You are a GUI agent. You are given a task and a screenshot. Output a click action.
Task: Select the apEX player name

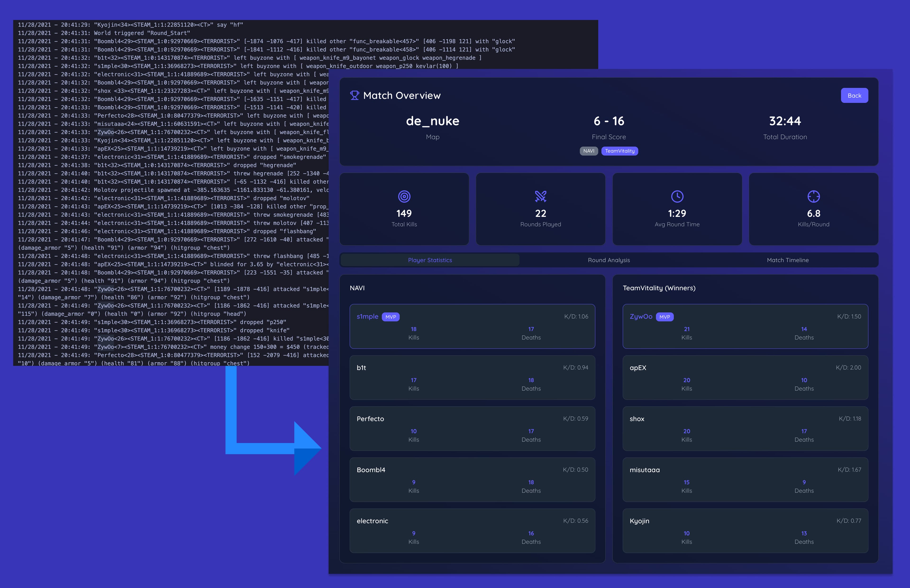click(x=638, y=368)
